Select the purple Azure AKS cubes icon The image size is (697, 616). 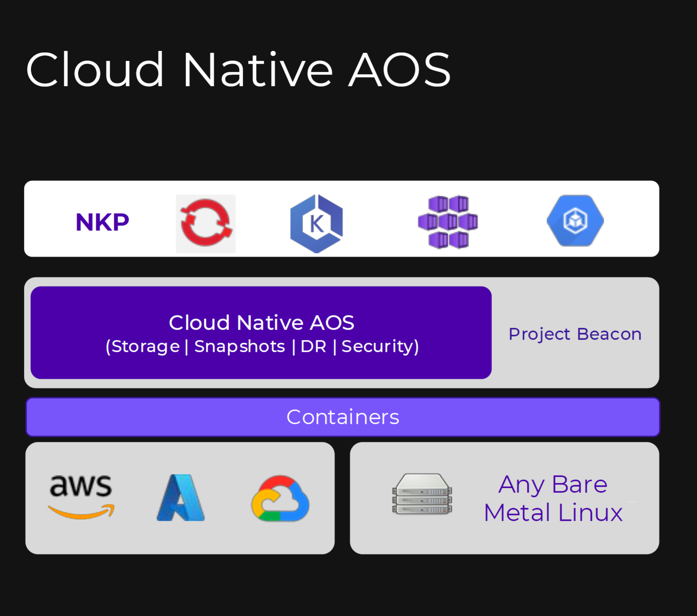(x=448, y=222)
